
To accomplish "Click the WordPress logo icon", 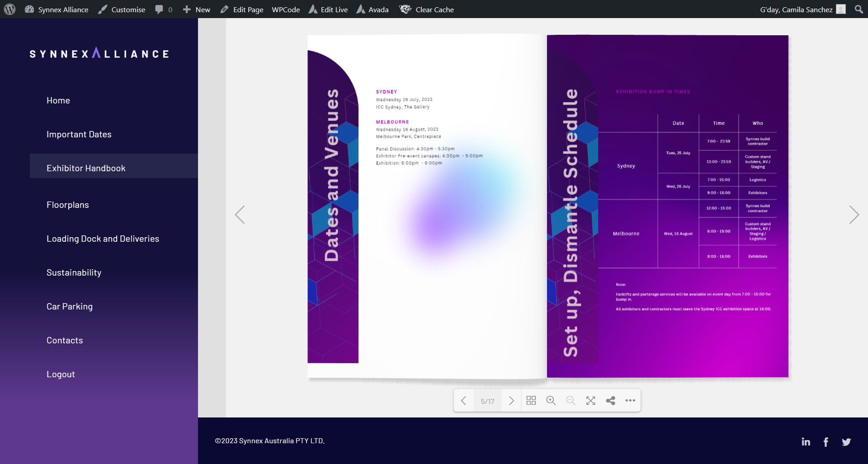I will (x=10, y=9).
